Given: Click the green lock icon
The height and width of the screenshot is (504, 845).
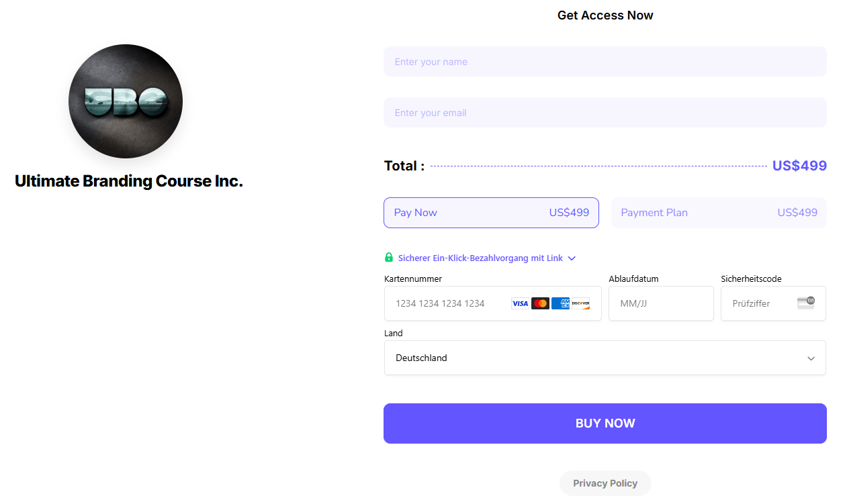Looking at the screenshot, I should click(x=388, y=257).
